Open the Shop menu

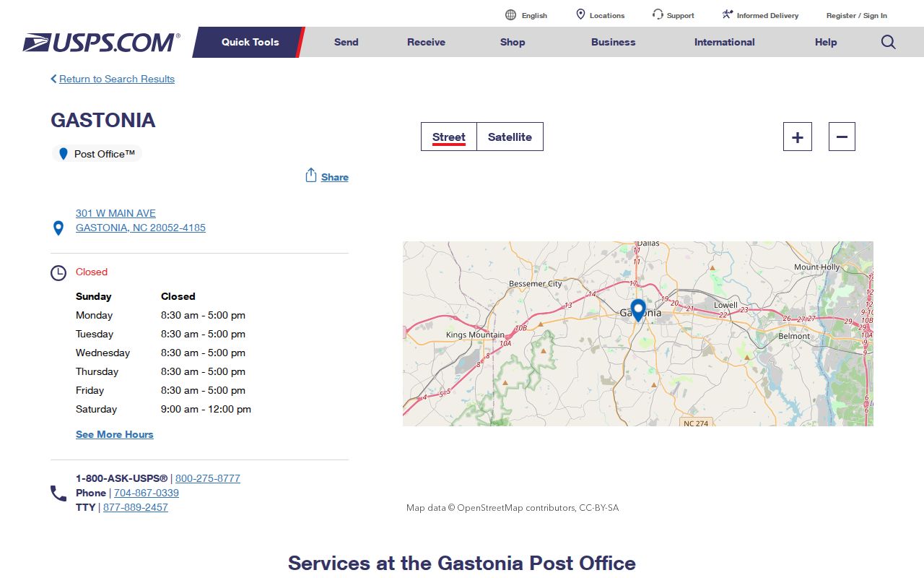pyautogui.click(x=513, y=42)
